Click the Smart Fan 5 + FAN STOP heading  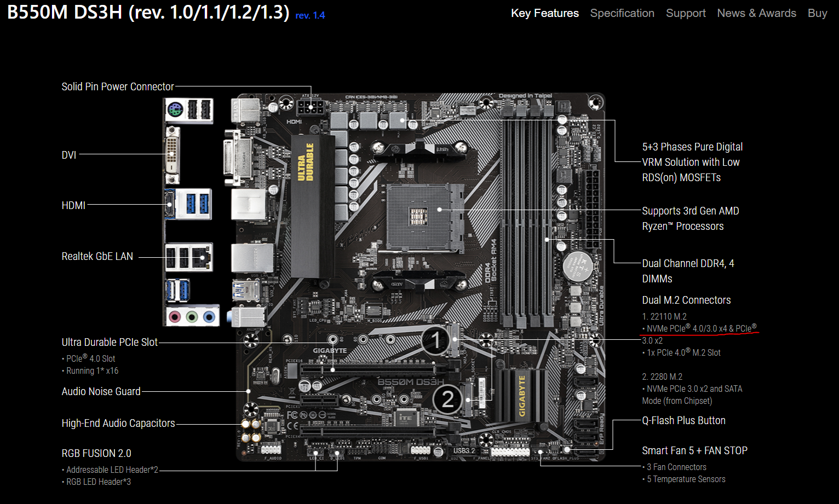coord(694,450)
